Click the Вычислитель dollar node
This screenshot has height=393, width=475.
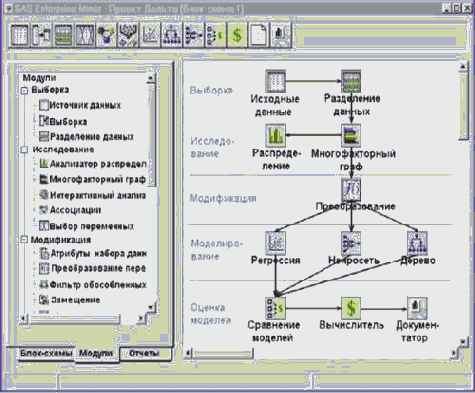click(x=351, y=308)
